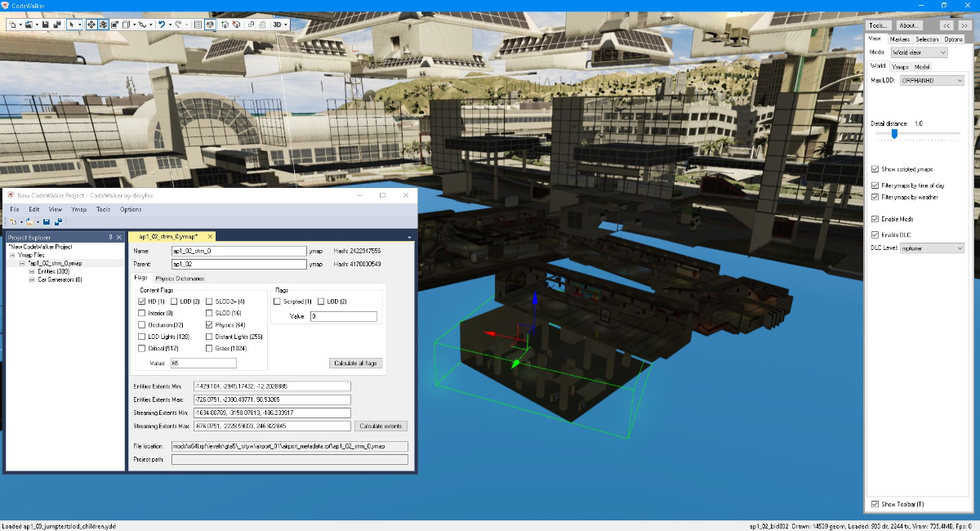Click the Add entity icon

click(225, 25)
